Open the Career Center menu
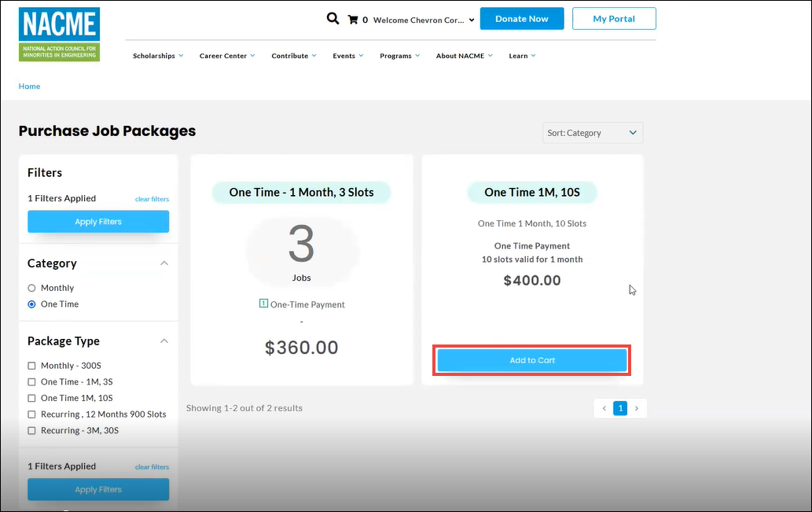The image size is (812, 512). (226, 56)
